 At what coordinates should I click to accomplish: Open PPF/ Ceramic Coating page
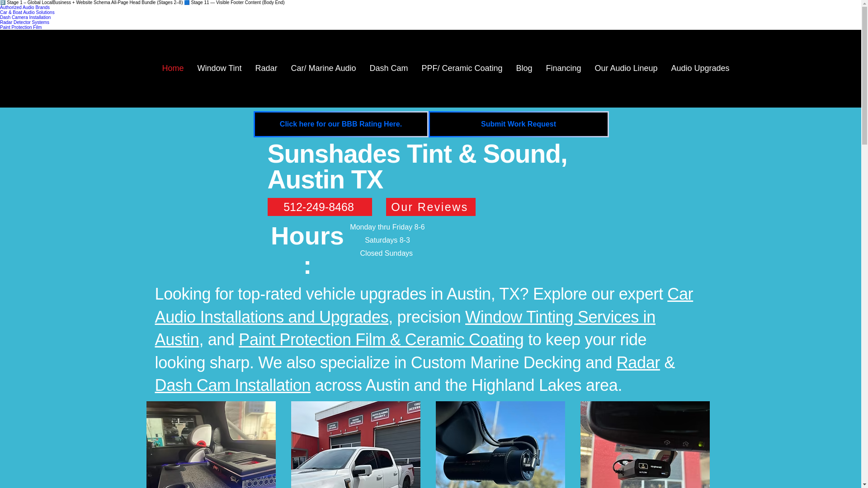pyautogui.click(x=462, y=68)
